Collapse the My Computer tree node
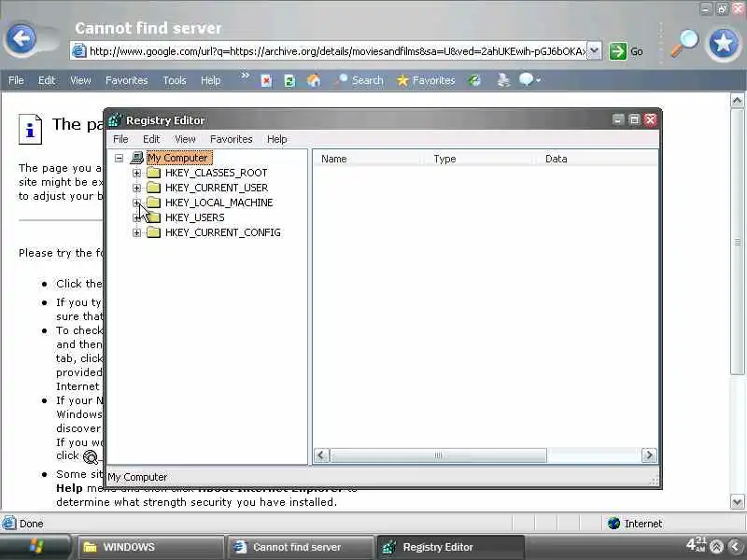The width and height of the screenshot is (747, 560). tap(120, 158)
